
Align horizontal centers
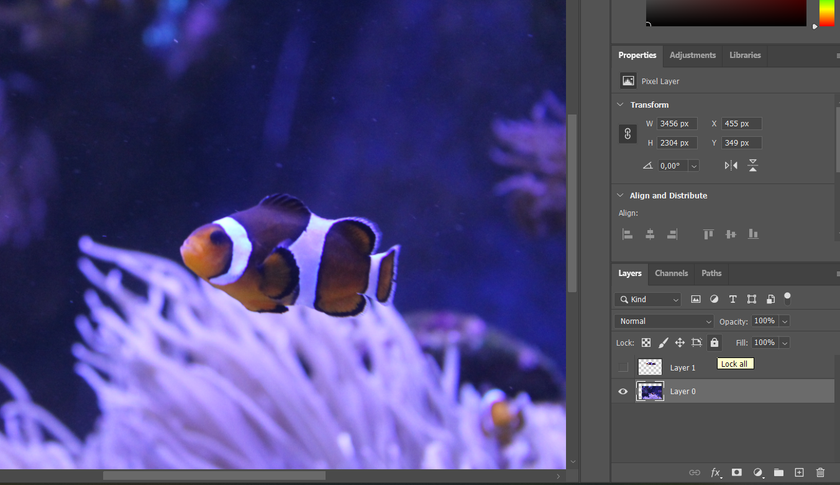click(x=650, y=234)
